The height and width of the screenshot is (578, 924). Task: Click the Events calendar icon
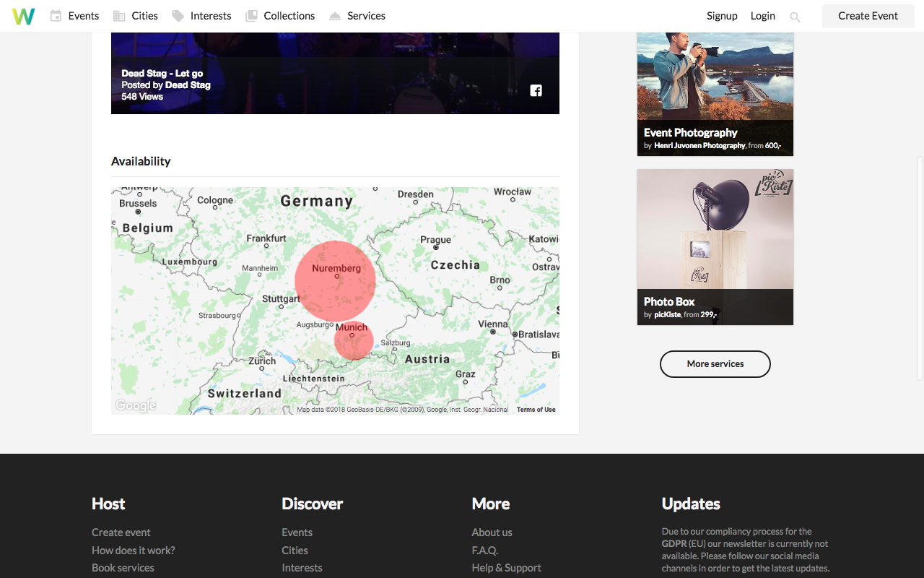(x=56, y=16)
